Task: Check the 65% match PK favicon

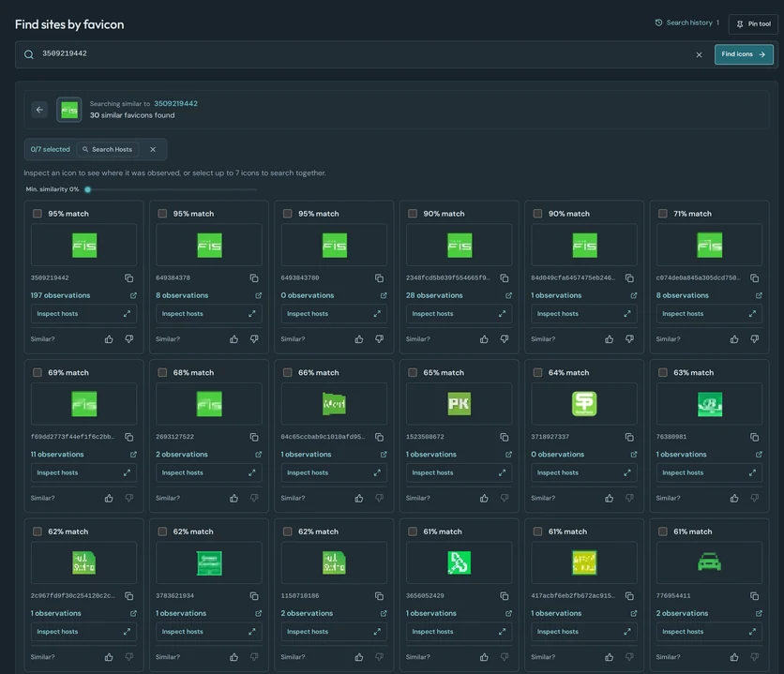Action: click(x=413, y=373)
